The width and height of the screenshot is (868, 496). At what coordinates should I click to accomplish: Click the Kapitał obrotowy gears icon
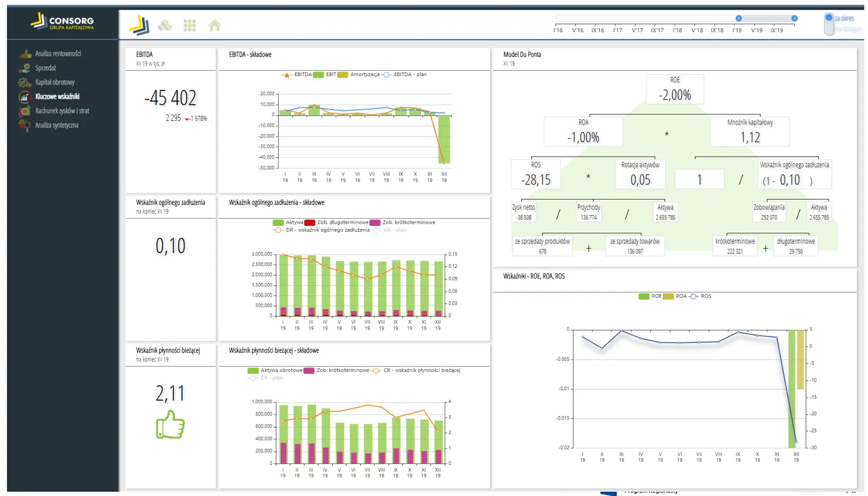[25, 82]
